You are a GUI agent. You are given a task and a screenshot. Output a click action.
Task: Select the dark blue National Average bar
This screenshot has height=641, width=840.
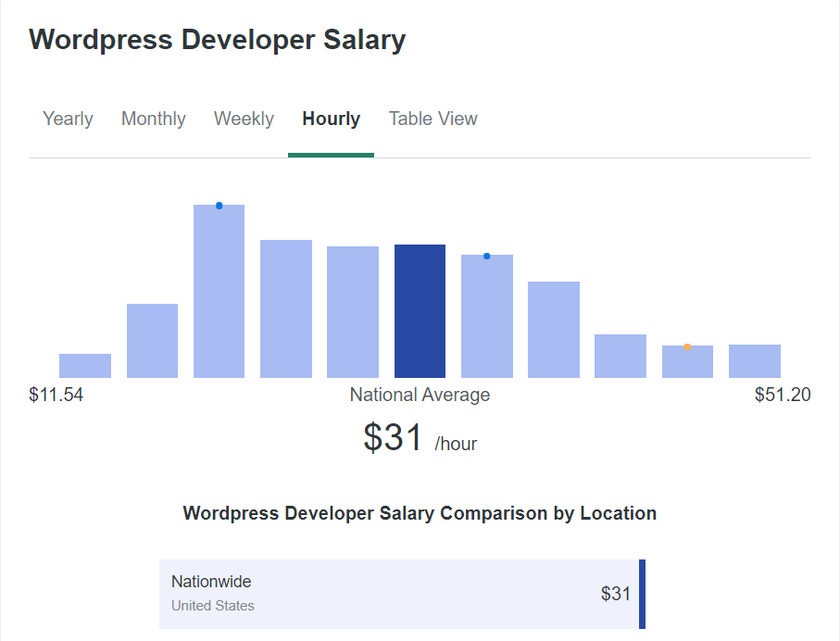(x=420, y=311)
